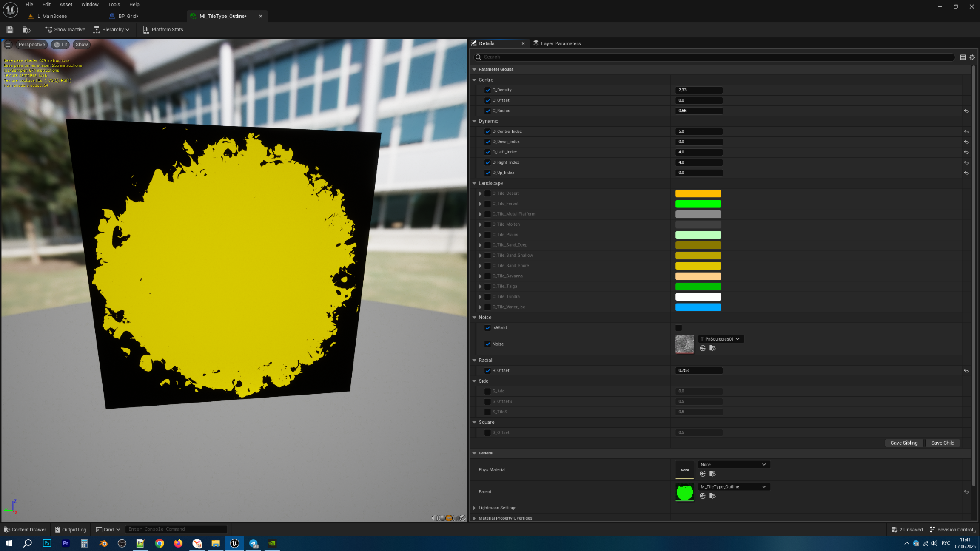Open Firefox from the taskbar

[x=178, y=543]
